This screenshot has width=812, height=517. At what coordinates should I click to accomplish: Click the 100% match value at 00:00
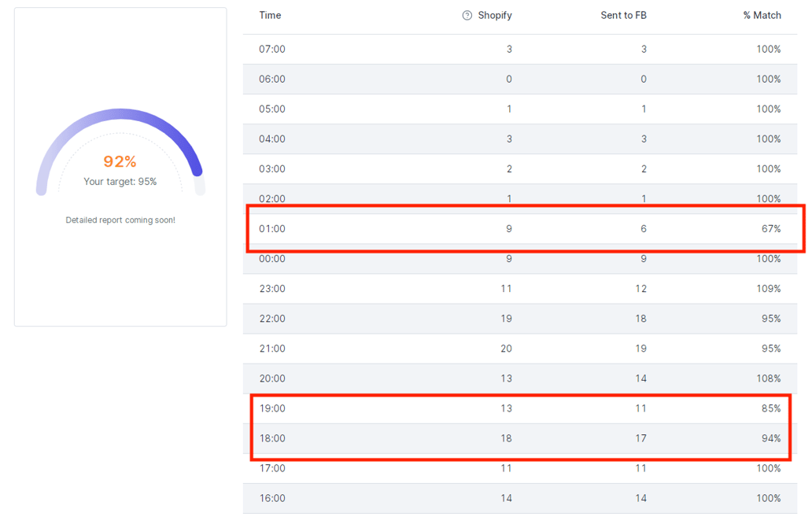769,259
